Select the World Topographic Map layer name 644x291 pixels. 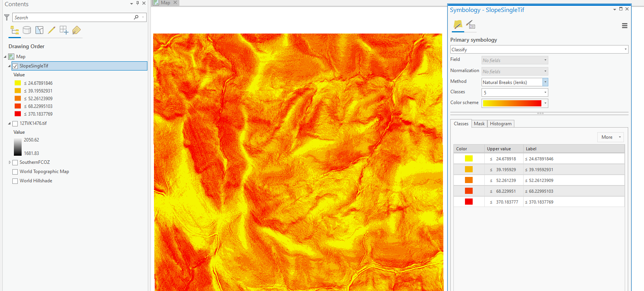click(x=44, y=172)
